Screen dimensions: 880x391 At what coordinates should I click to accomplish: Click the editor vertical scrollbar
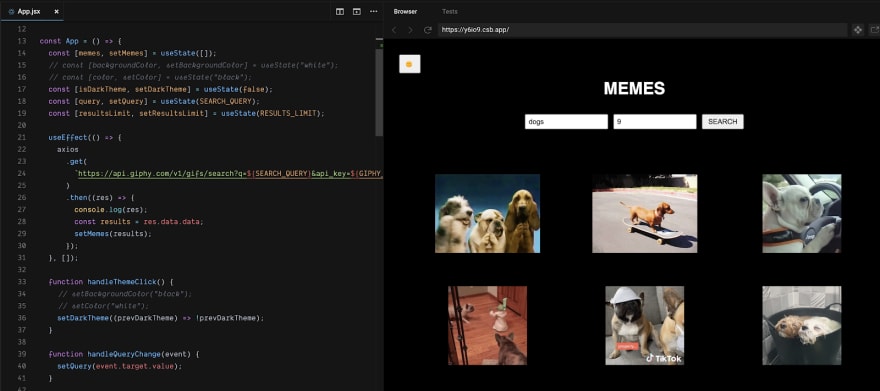click(379, 93)
